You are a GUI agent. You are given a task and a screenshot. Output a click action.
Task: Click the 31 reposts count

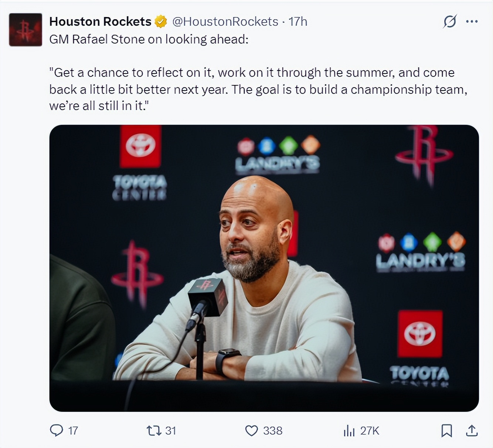[x=170, y=431]
